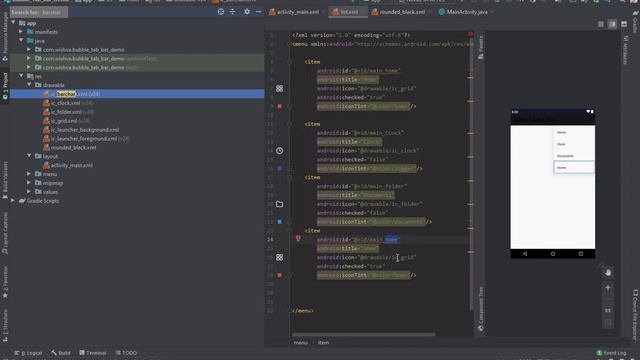Open the Palette side panel

pos(481,47)
